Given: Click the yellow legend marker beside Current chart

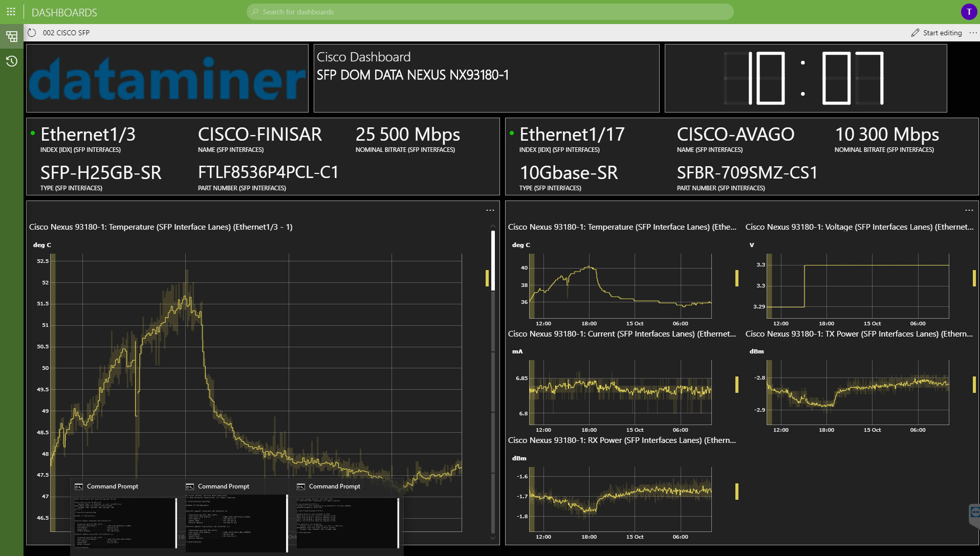Looking at the screenshot, I should [x=737, y=385].
